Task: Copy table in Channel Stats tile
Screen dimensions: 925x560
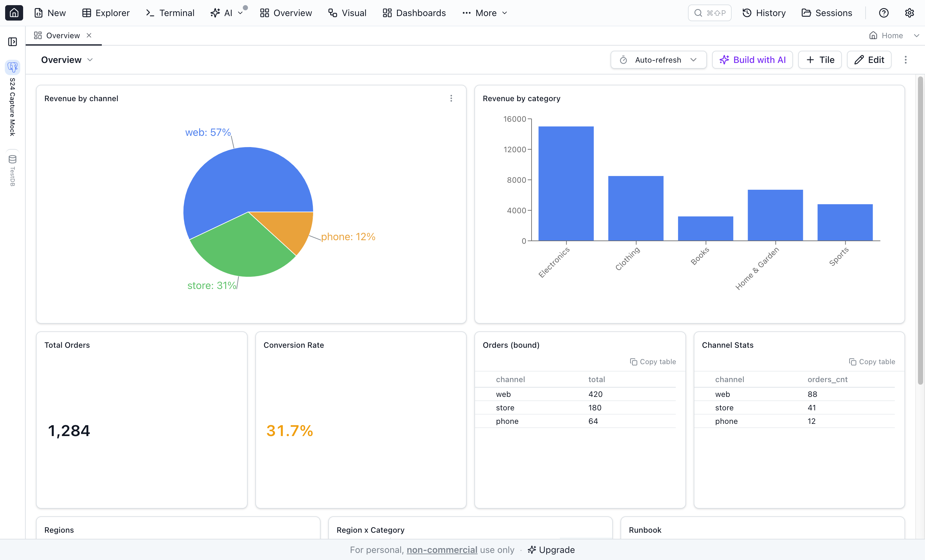Action: [x=872, y=362]
